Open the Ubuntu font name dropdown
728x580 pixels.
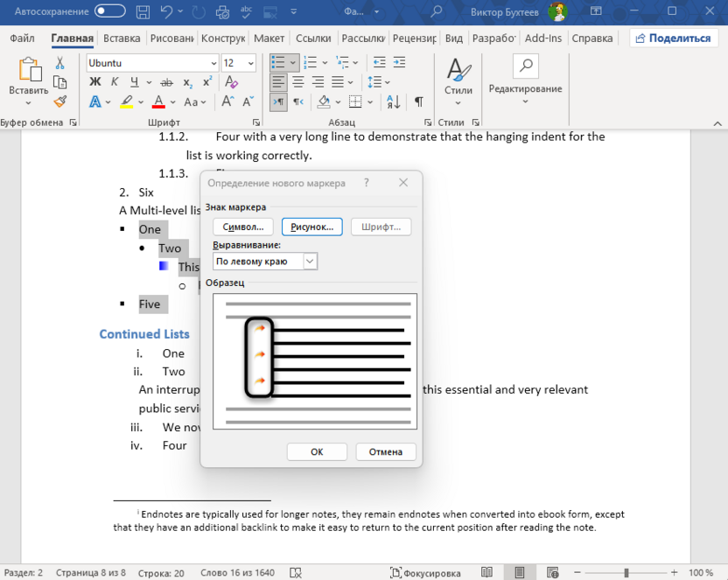click(x=213, y=63)
